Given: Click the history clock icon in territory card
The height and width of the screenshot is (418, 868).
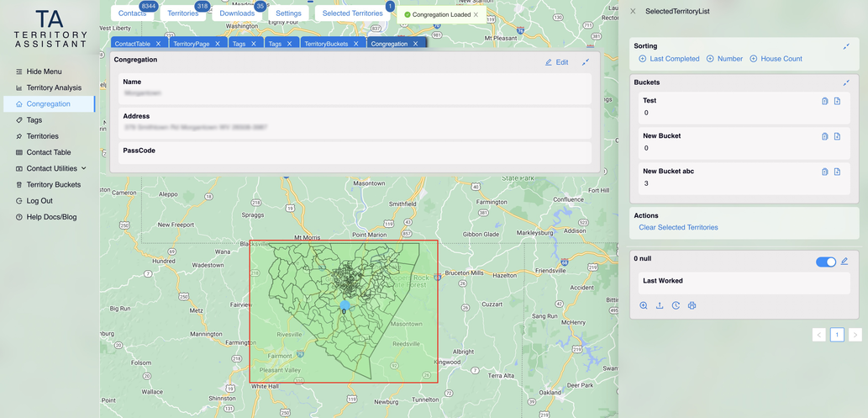Looking at the screenshot, I should click(676, 305).
